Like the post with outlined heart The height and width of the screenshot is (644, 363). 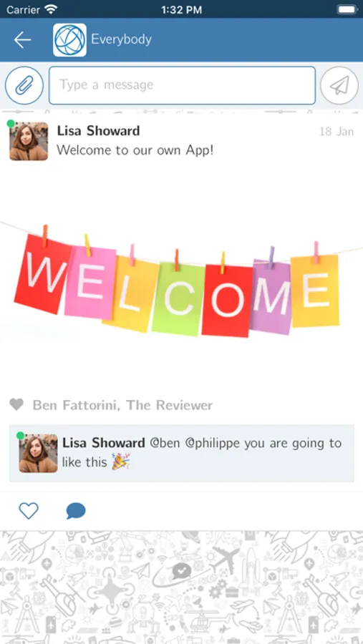[29, 511]
